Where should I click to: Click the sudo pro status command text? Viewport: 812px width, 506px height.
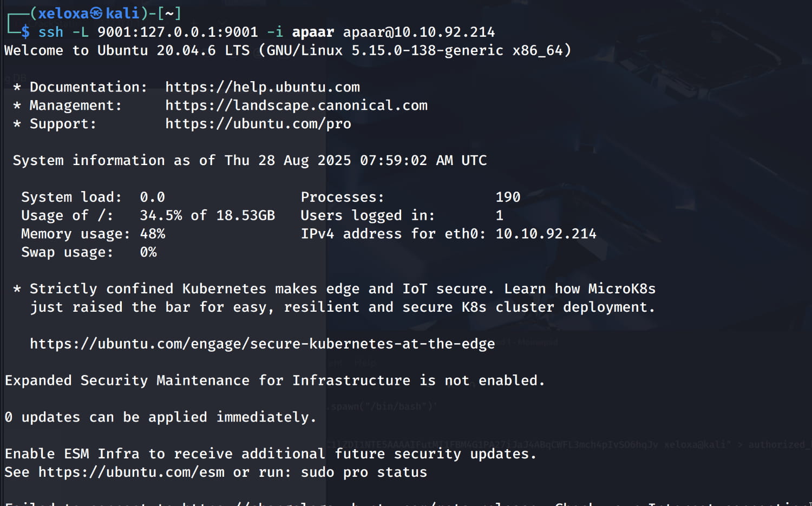point(363,472)
